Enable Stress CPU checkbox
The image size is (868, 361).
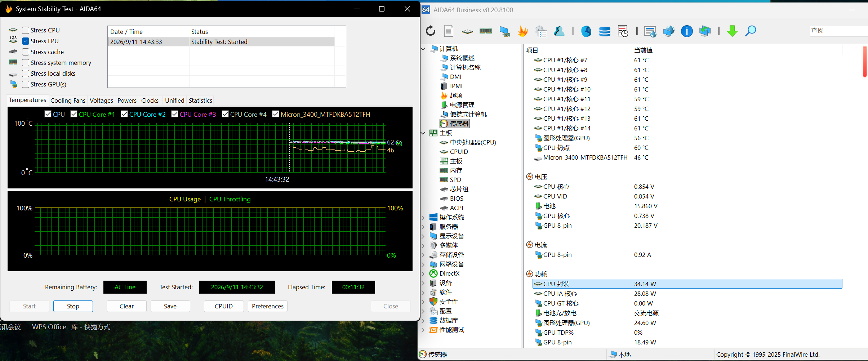pyautogui.click(x=26, y=30)
